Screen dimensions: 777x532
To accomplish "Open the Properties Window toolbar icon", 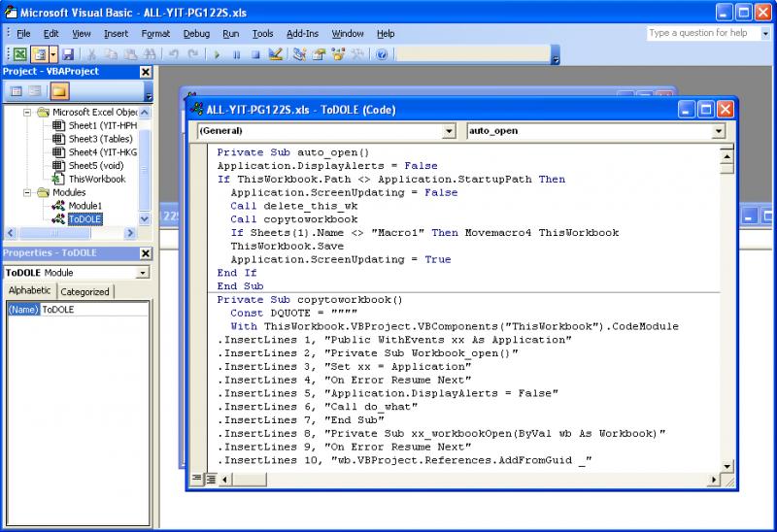I will click(319, 54).
